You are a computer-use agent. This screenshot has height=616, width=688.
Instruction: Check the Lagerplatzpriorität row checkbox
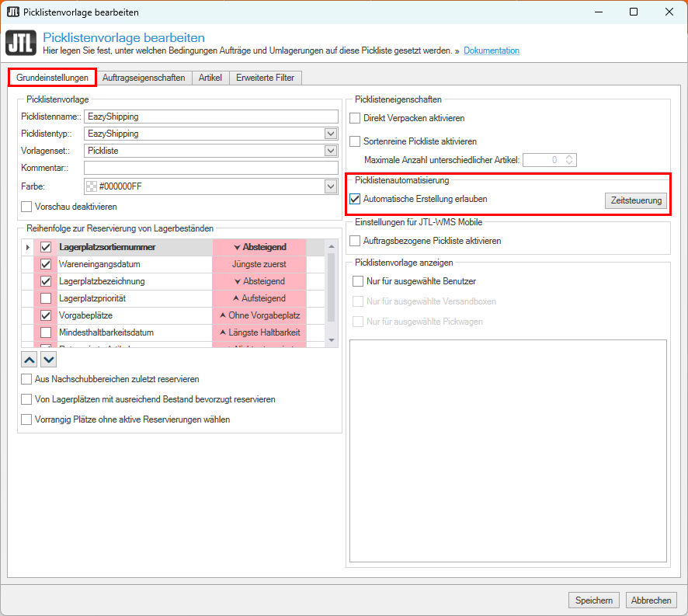[x=46, y=298]
